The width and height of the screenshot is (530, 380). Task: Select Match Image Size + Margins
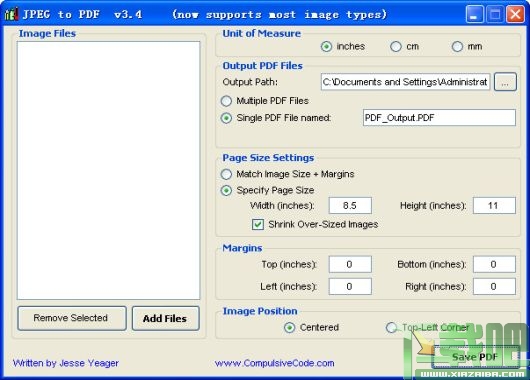226,174
